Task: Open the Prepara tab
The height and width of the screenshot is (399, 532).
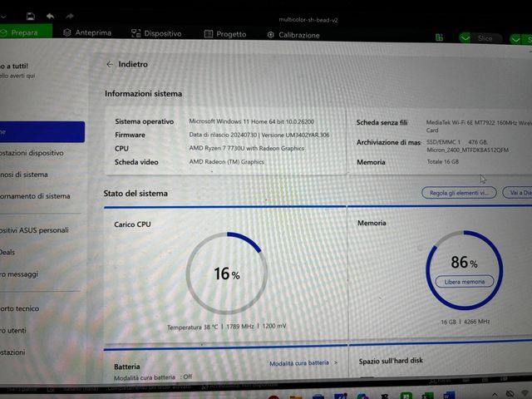Action: tap(26, 32)
